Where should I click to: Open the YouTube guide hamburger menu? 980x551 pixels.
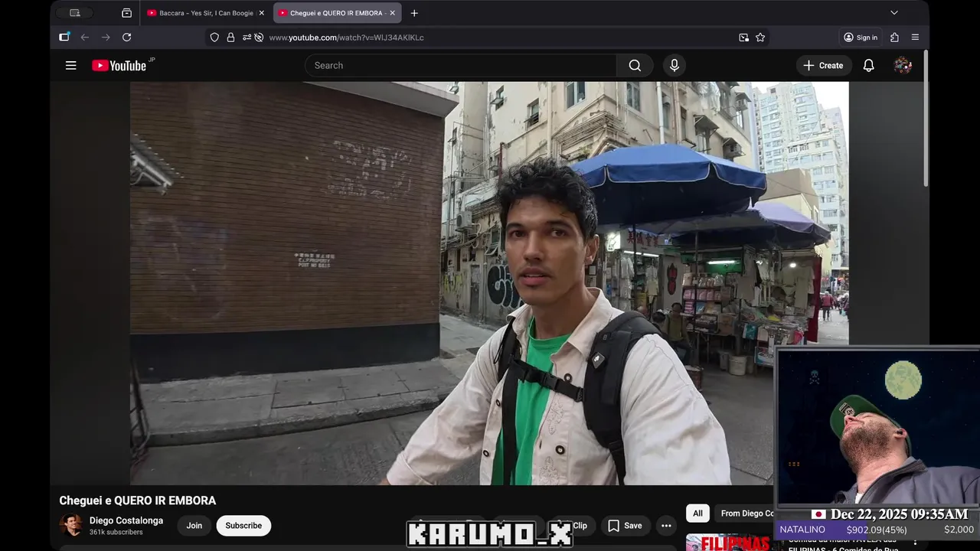[x=71, y=66]
